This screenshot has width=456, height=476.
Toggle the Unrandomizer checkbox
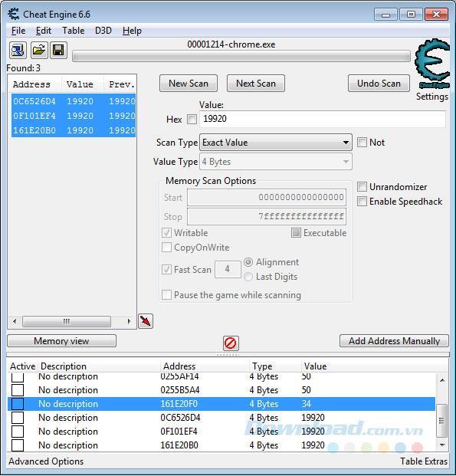pyautogui.click(x=362, y=187)
